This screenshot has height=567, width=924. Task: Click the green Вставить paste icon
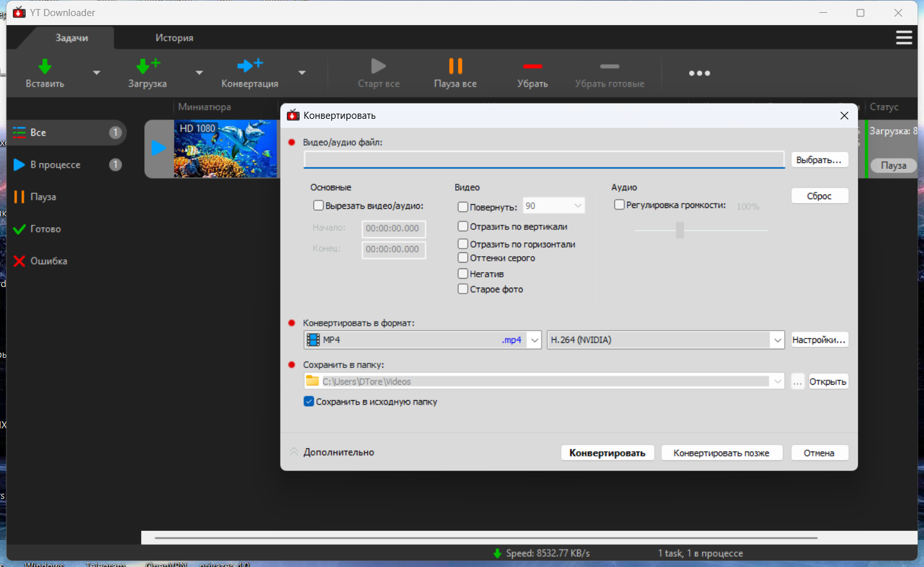pyautogui.click(x=44, y=67)
